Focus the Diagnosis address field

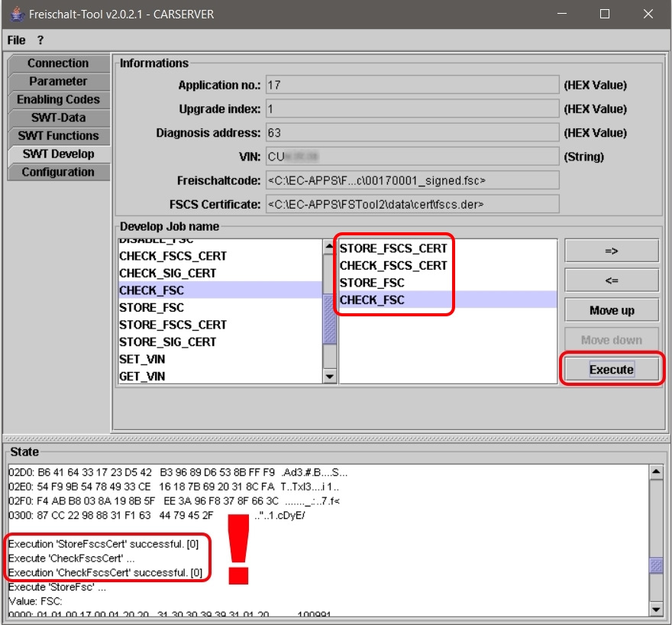point(412,133)
